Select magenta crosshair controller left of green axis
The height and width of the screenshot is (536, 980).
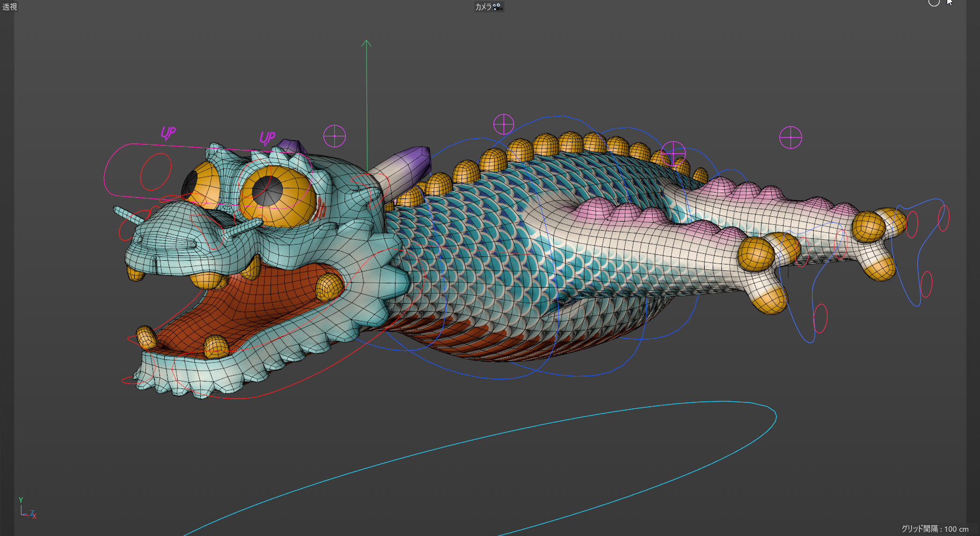pos(334,136)
